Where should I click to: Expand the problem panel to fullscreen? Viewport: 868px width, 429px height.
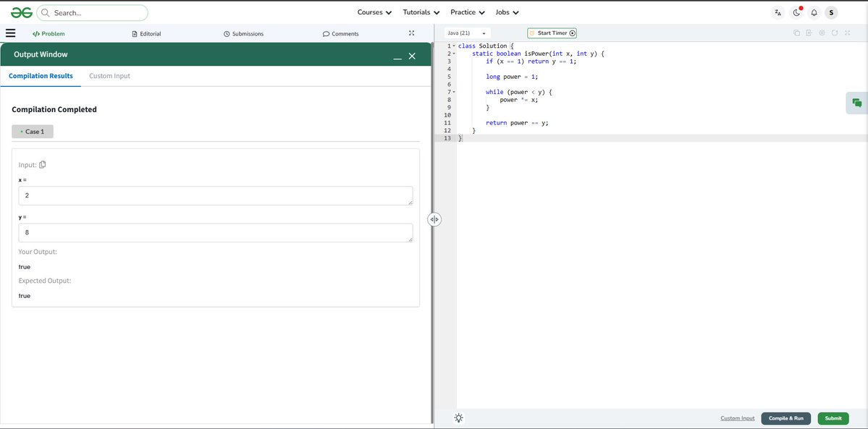tap(411, 33)
